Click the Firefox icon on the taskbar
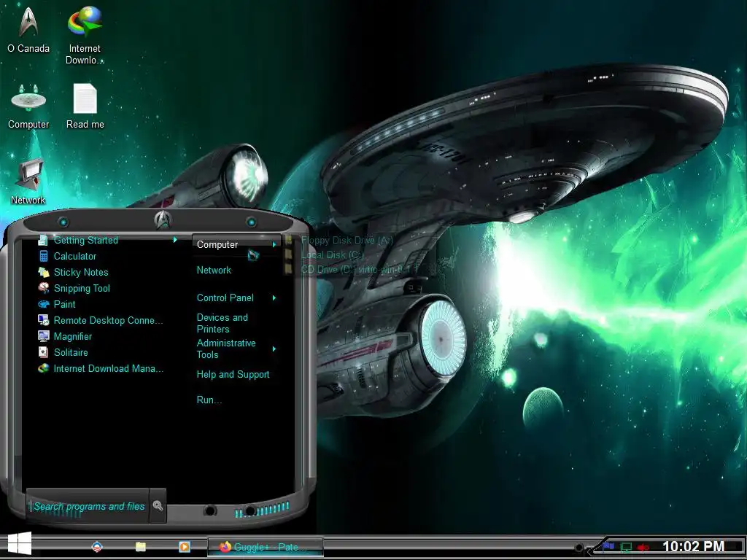 click(225, 547)
